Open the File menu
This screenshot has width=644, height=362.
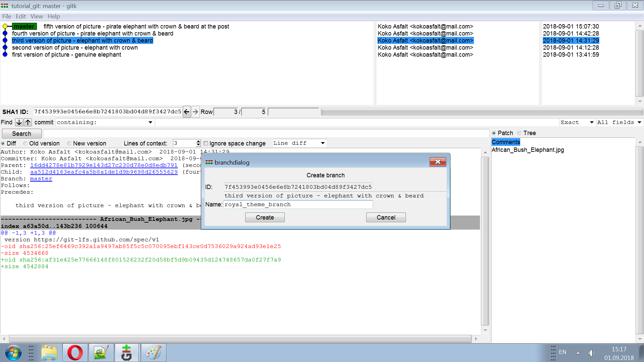click(x=7, y=16)
